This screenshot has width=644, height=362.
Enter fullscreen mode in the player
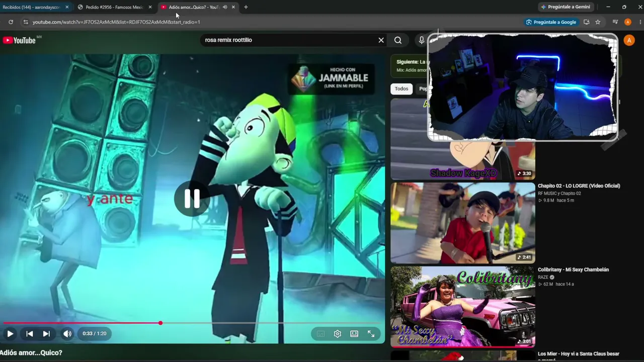pos(371,334)
